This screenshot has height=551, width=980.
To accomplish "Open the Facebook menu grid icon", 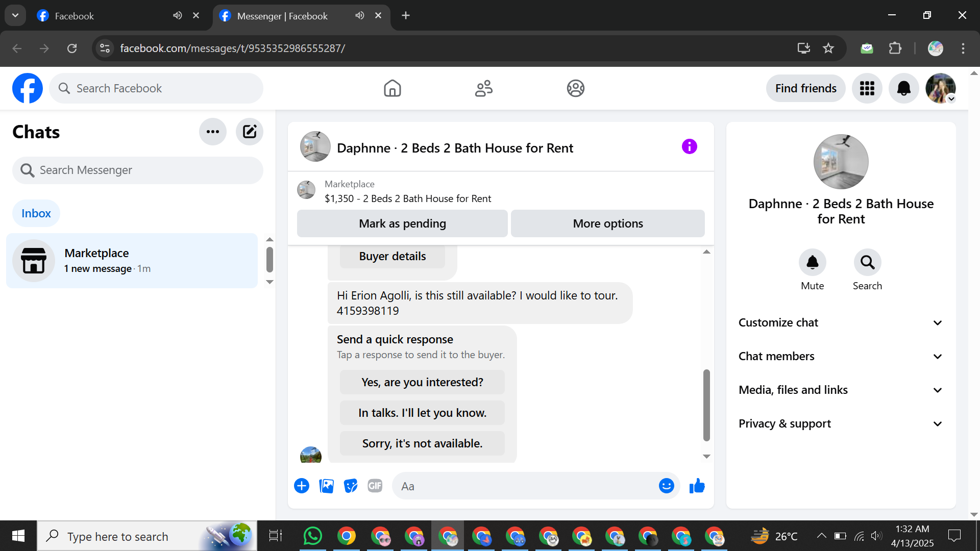I will [x=867, y=88].
